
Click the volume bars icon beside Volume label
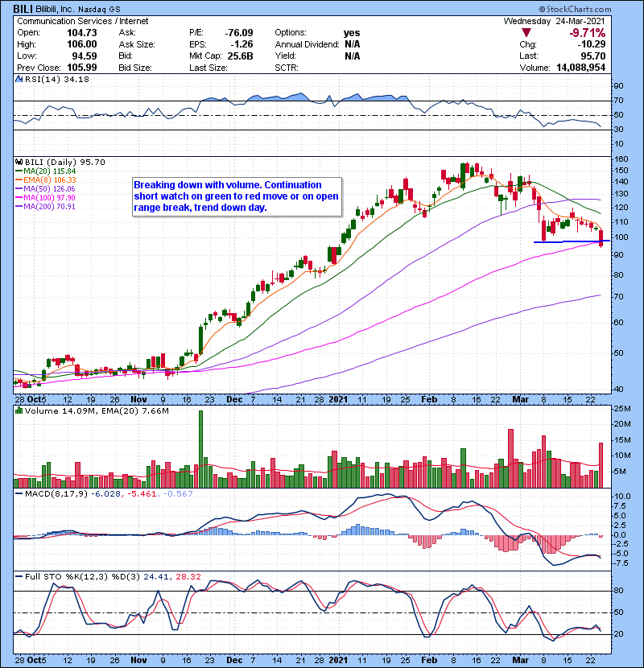(19, 410)
